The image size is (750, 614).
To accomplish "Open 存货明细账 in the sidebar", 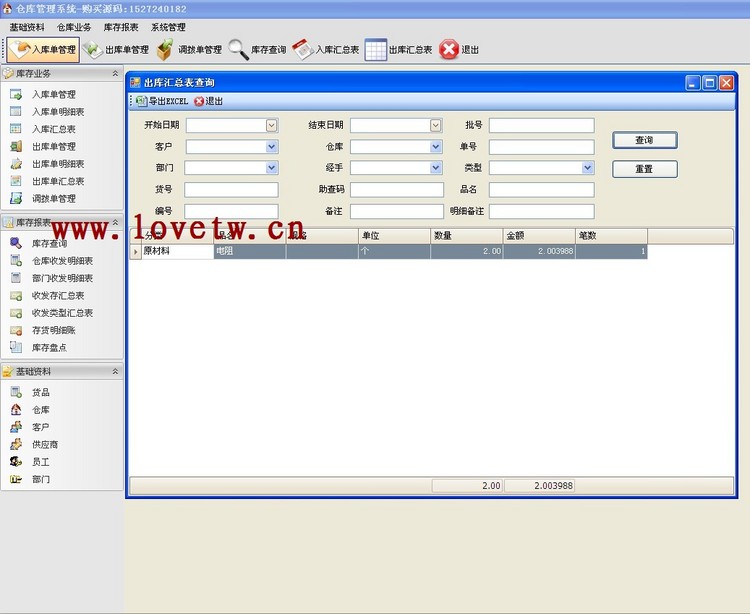I will (x=54, y=330).
